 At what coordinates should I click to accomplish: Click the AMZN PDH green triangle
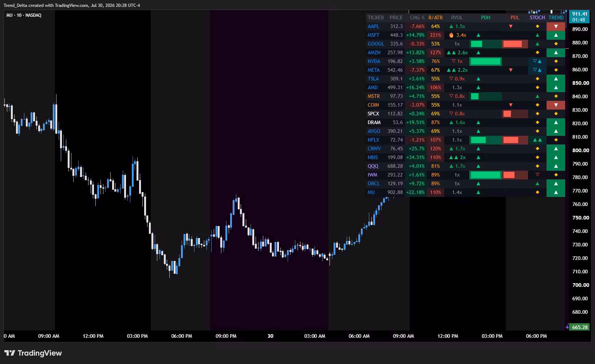pos(478,52)
